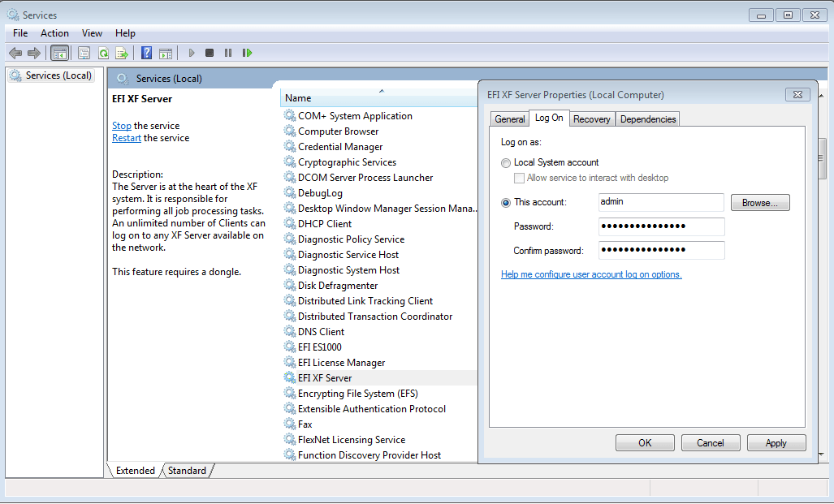
Task: Click the Refresh toolbar icon
Action: click(x=103, y=53)
